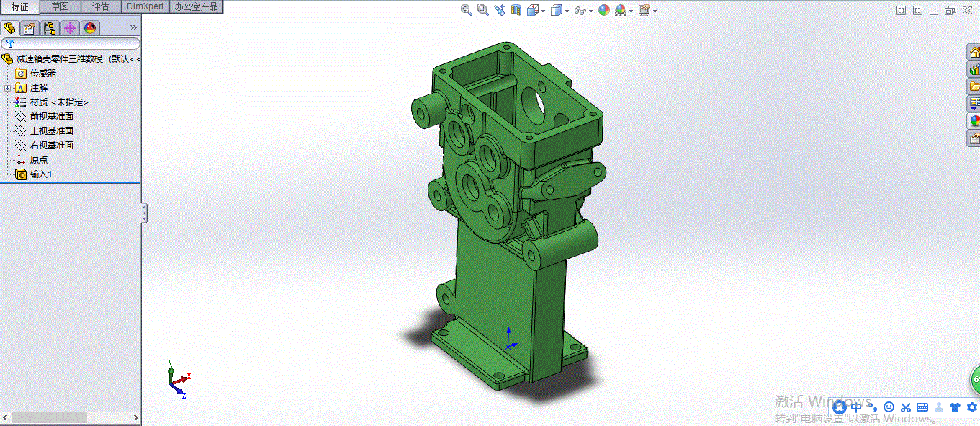980x426 pixels.
Task: Switch to the 评估 tab
Action: (101, 6)
